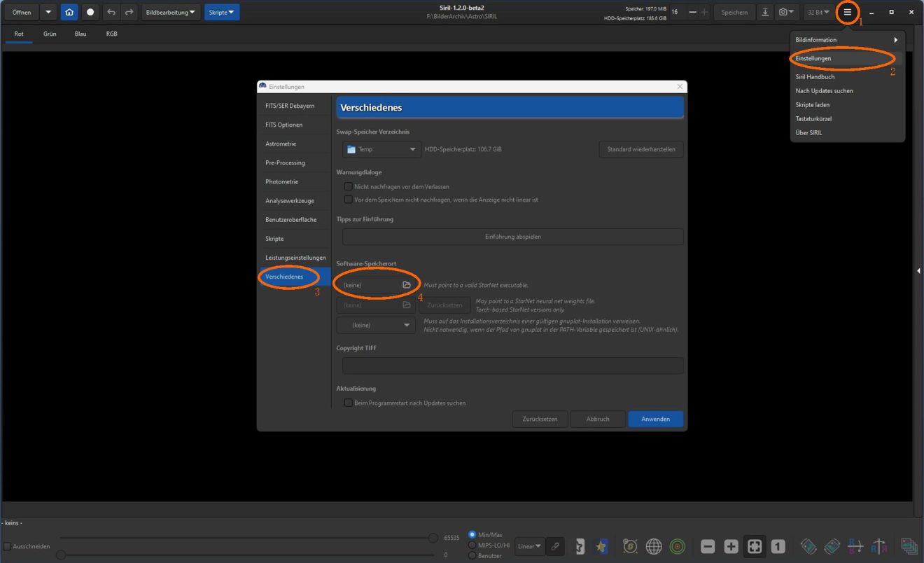Screen dimensions: 924x563
Task: Click the zoom in plus icon
Action: pyautogui.click(x=731, y=547)
